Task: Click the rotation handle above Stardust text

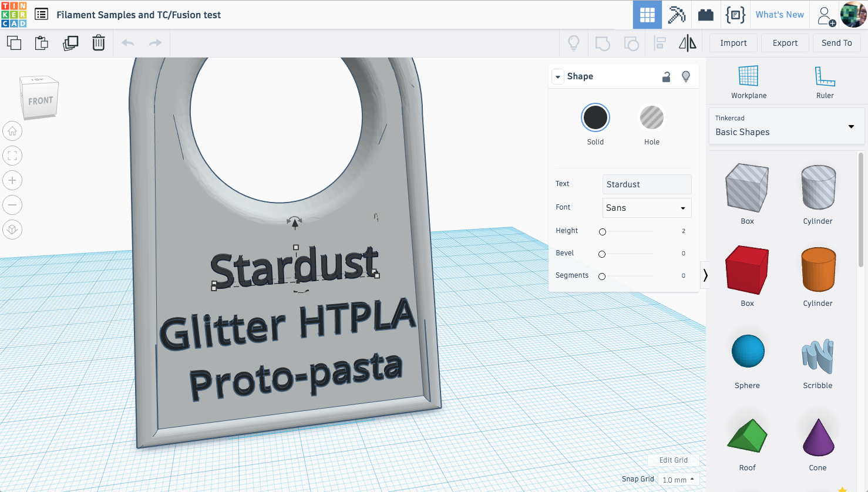Action: [x=295, y=222]
